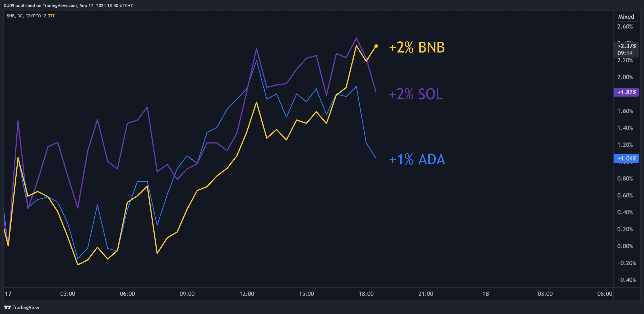Image resolution: width=644 pixels, height=314 pixels.
Task: Click the −0.20% price scale label
Action: (x=627, y=263)
